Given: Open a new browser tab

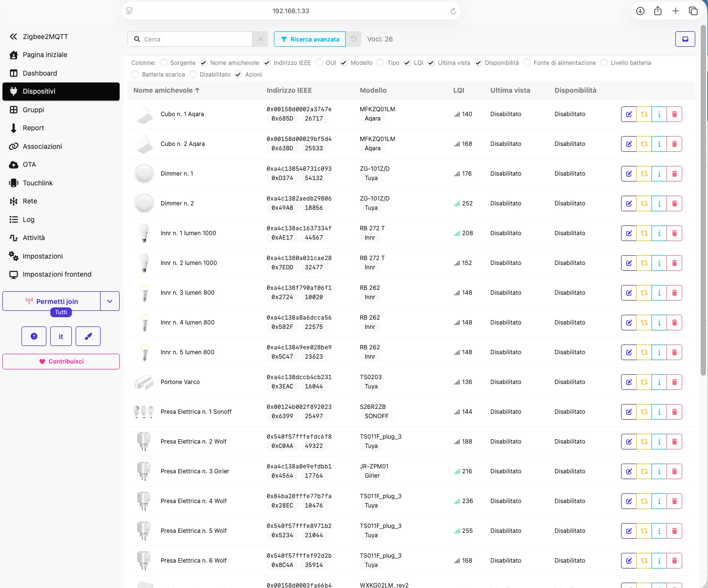Looking at the screenshot, I should point(675,11).
